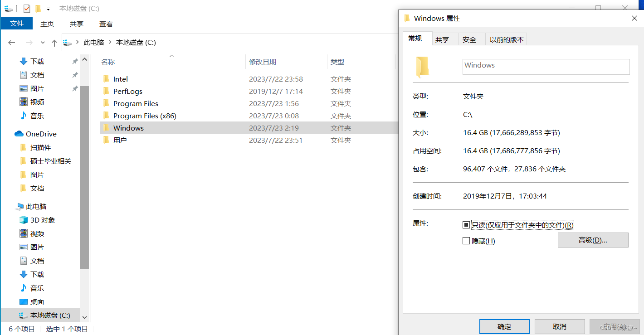Click the 3D 对象 cube icon

pos(24,220)
